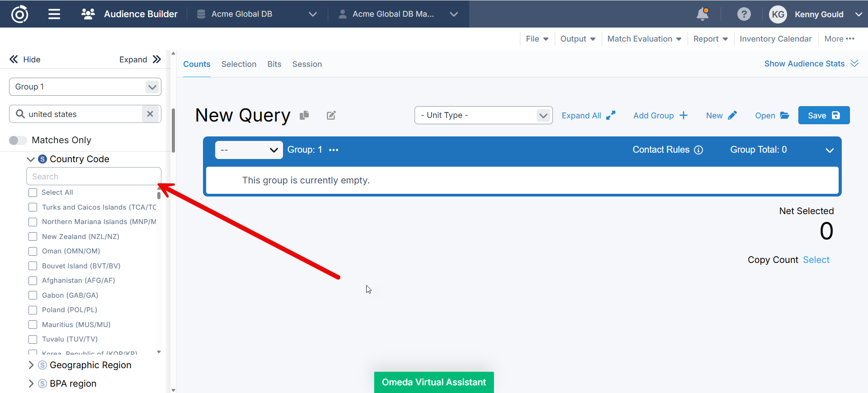The image size is (868, 393).
Task: Click the Omeda logo icon
Action: point(19,14)
